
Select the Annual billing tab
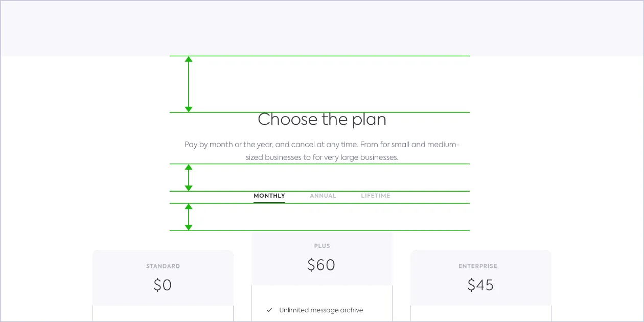coord(323,196)
